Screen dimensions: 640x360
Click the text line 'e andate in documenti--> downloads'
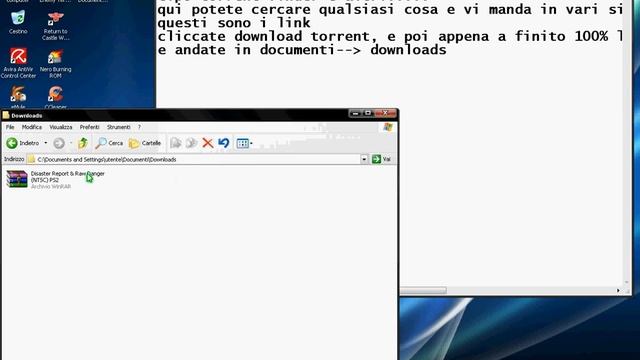302,50
